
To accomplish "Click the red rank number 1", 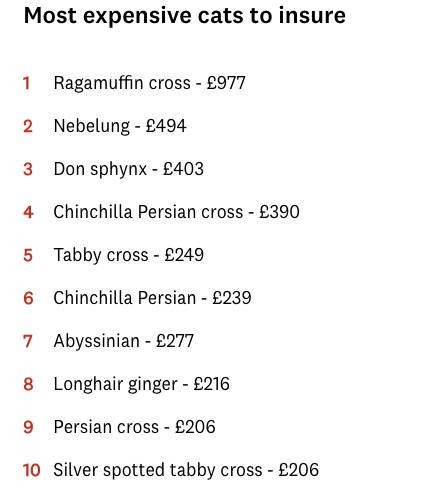I will pos(27,83).
